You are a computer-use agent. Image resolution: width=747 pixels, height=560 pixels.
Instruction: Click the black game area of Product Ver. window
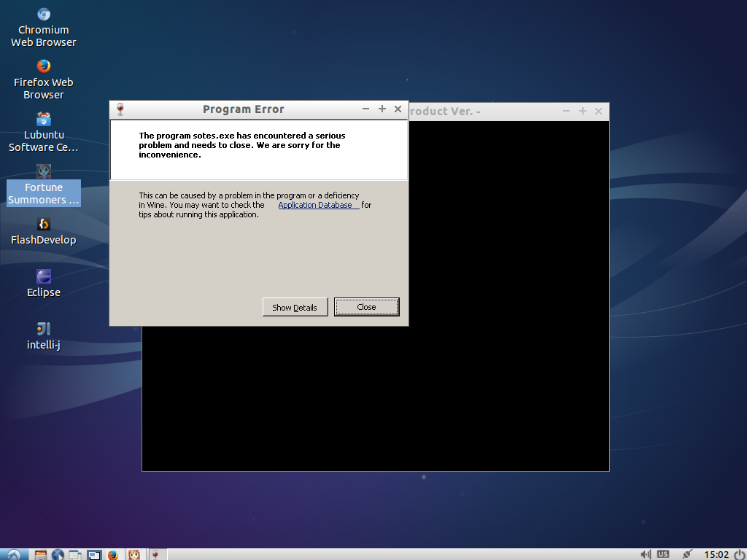pyautogui.click(x=508, y=295)
